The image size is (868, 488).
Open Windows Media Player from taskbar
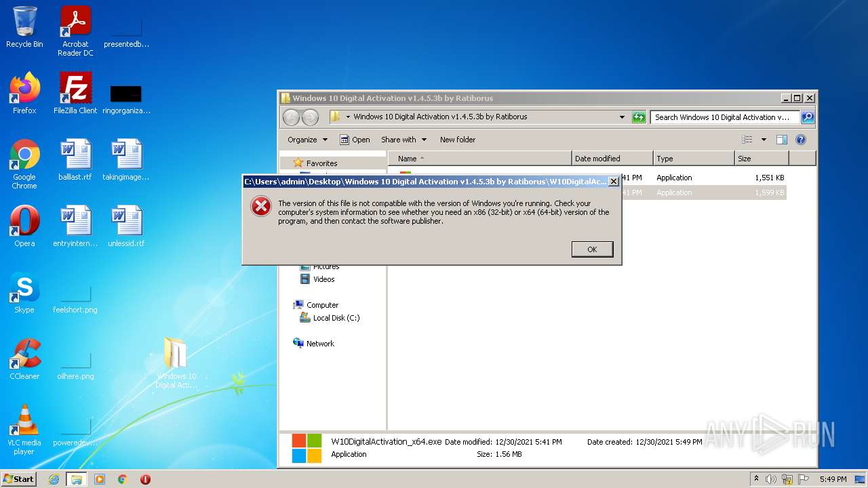[x=100, y=479]
